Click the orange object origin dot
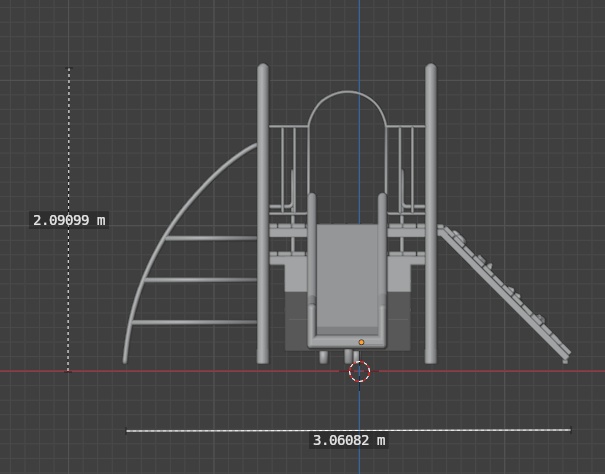Viewport: 605px width, 474px height. 361,342
